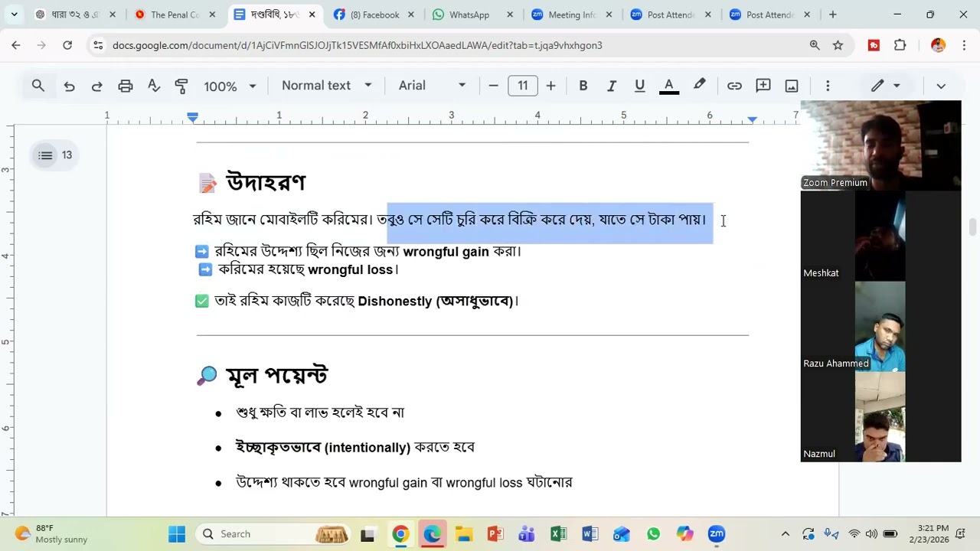
Task: Toggle underline formatting
Action: pyautogui.click(x=640, y=86)
